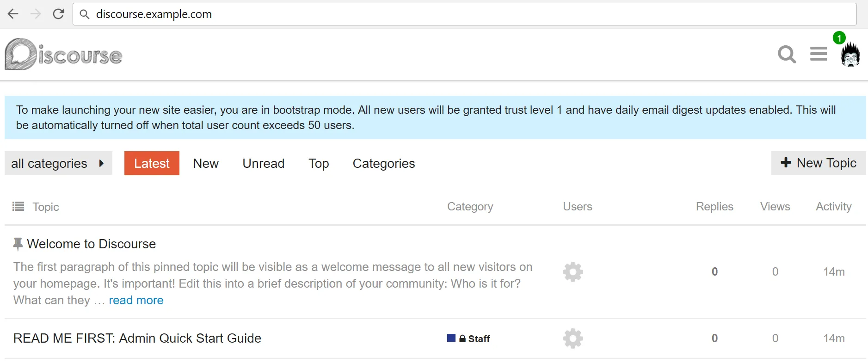Click the address bar search icon
This screenshot has height=363, width=868.
(84, 14)
